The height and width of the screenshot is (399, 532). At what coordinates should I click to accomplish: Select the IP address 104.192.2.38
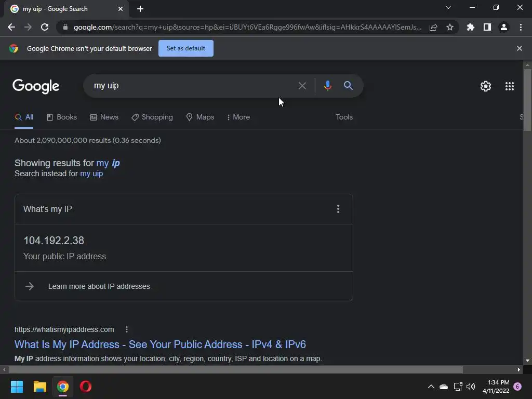pyautogui.click(x=54, y=241)
